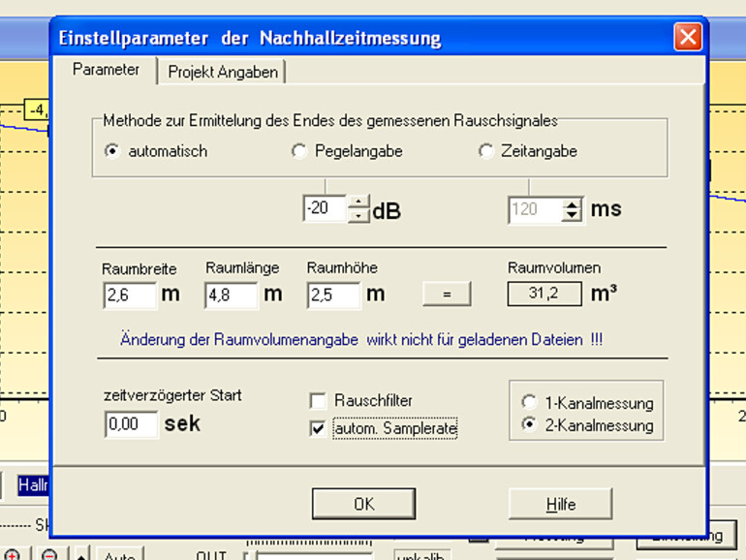The width and height of the screenshot is (746, 560).
Task: Increase the ms value with up arrow
Action: [x=572, y=203]
